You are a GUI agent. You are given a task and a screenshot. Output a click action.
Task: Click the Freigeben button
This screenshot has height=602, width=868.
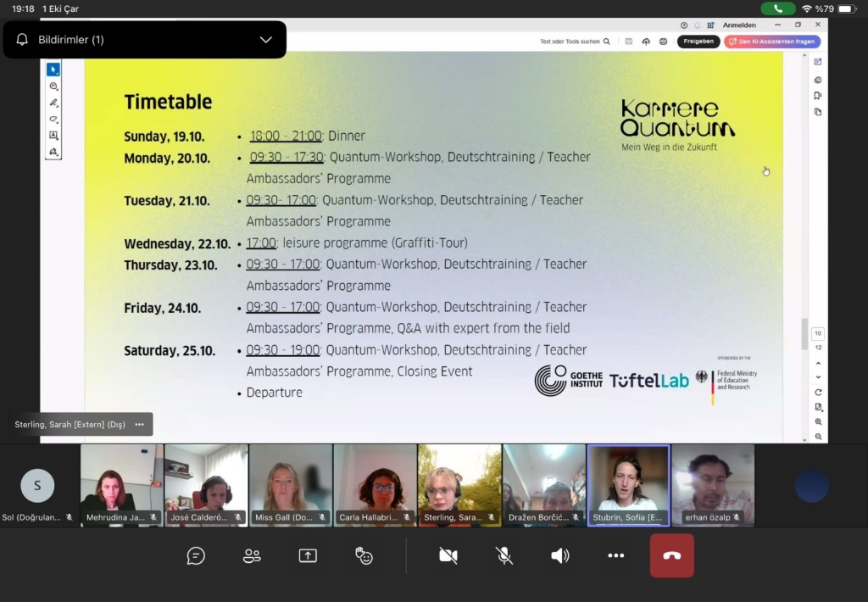(x=698, y=42)
